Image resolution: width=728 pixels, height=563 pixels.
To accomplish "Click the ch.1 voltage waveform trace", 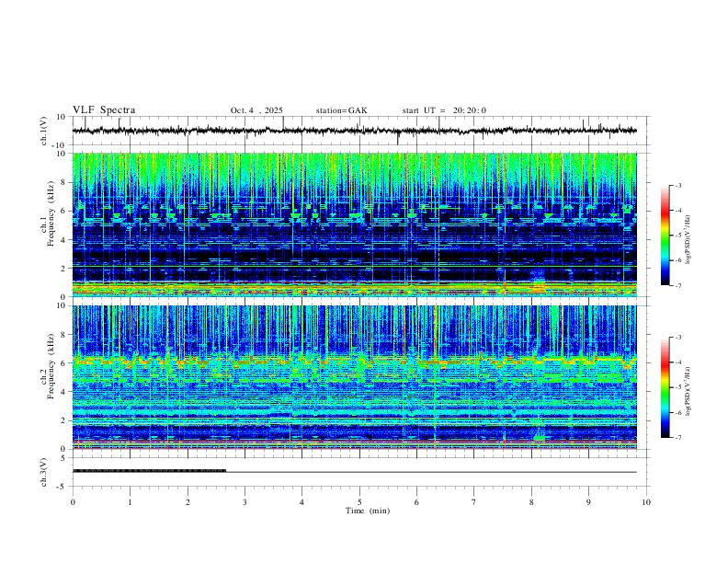I will click(354, 131).
